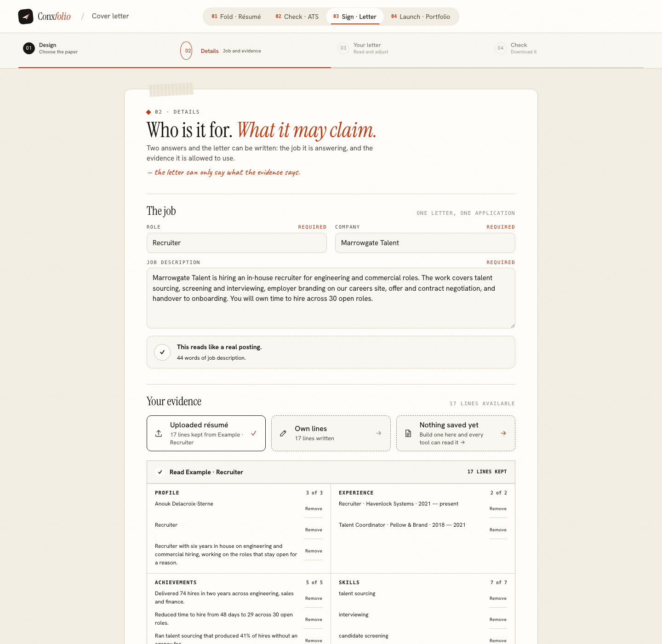Click the EXPERIENCE section heading
This screenshot has width=662, height=644.
point(356,493)
